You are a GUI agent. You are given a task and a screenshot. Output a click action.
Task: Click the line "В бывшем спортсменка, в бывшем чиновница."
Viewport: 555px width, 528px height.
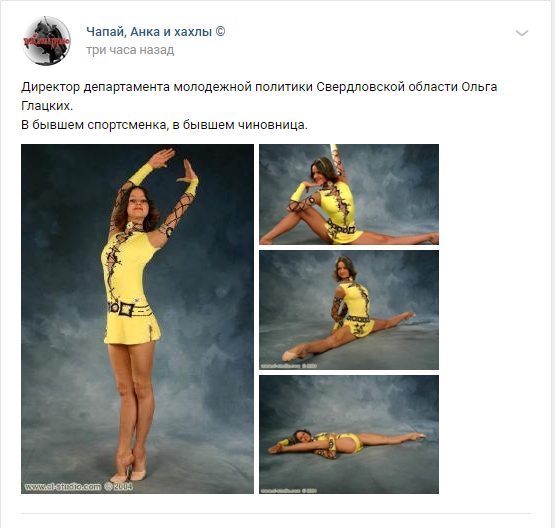click(164, 125)
